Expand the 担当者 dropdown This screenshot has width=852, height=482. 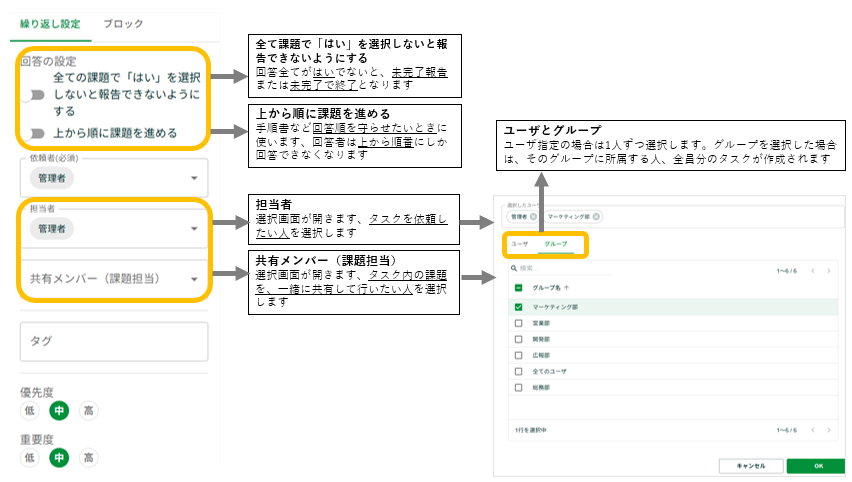[193, 229]
